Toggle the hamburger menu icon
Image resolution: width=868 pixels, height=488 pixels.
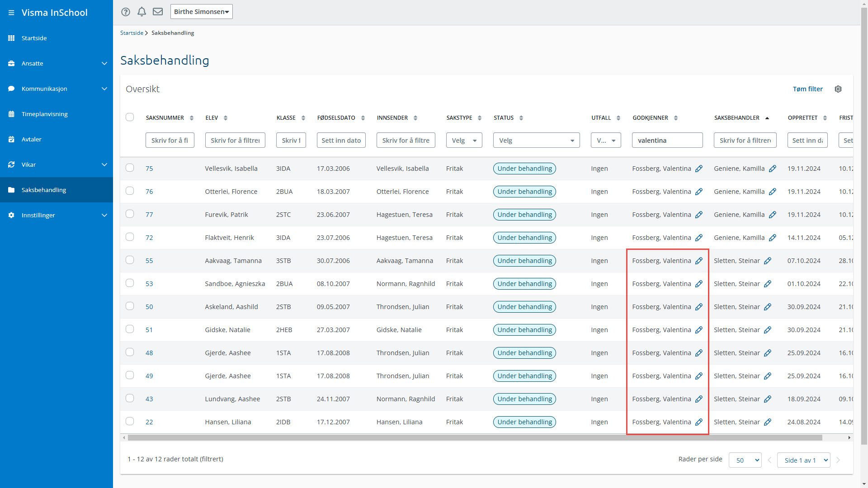point(11,13)
